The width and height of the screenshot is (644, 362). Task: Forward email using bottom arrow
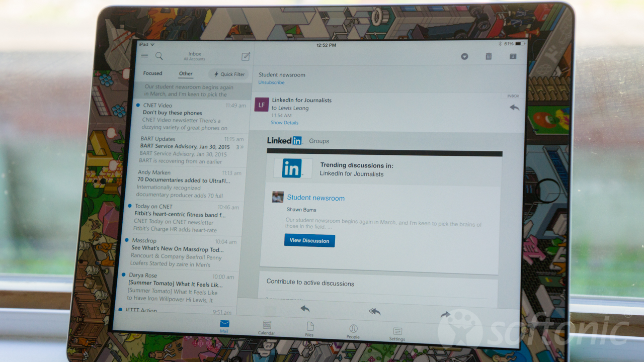445,315
